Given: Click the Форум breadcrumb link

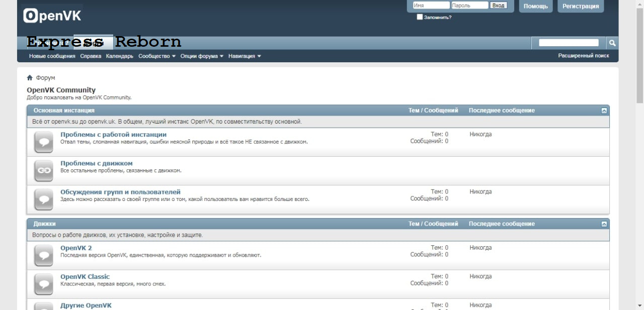Looking at the screenshot, I should [45, 78].
